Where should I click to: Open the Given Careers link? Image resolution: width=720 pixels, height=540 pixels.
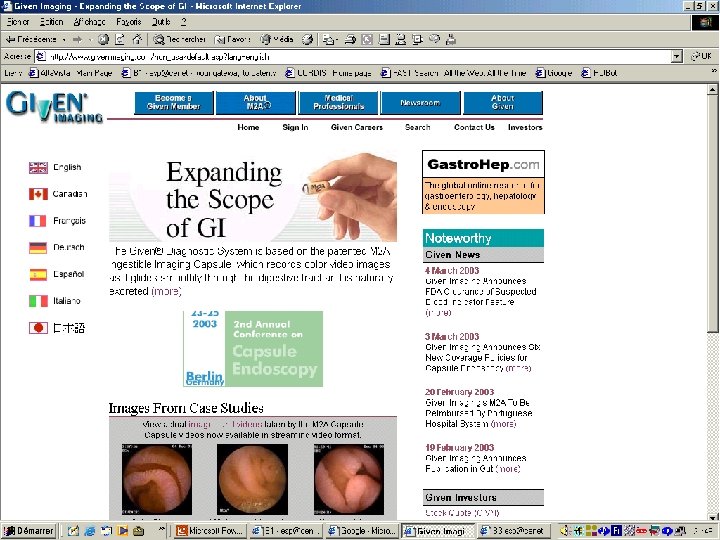357,127
